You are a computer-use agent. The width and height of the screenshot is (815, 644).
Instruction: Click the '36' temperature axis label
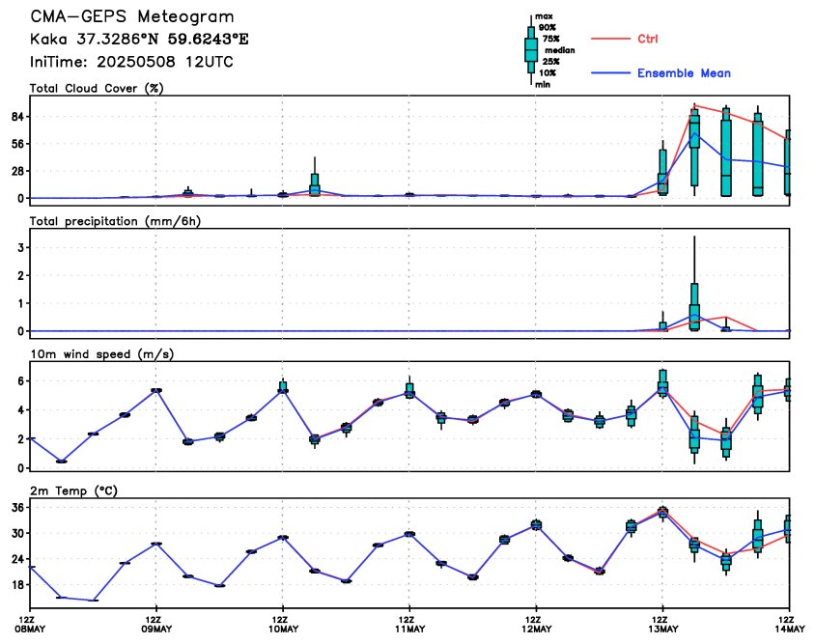[x=17, y=508]
